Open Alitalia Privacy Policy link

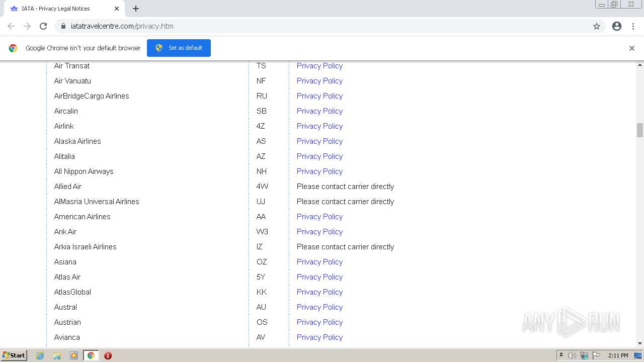pyautogui.click(x=319, y=156)
